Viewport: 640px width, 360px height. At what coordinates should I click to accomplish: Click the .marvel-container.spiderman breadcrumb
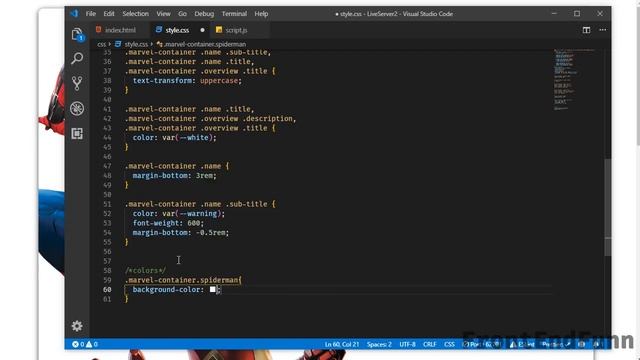click(x=205, y=44)
